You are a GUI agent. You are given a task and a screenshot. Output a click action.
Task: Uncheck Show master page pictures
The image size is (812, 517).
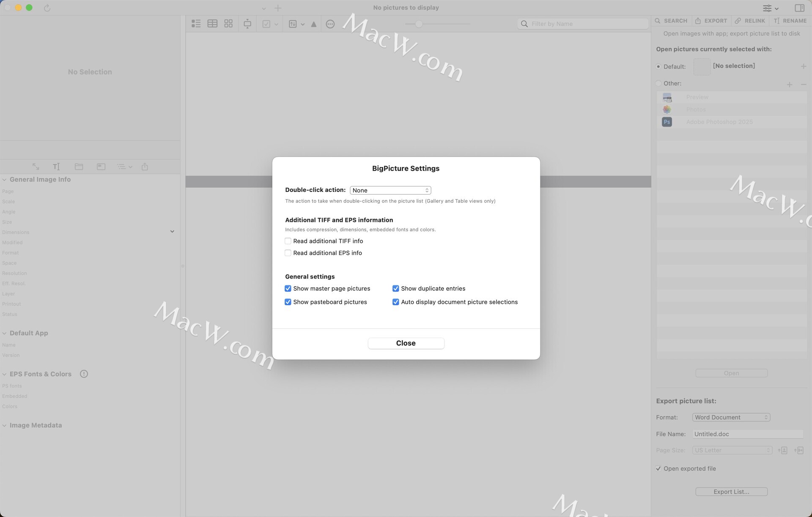pyautogui.click(x=288, y=288)
